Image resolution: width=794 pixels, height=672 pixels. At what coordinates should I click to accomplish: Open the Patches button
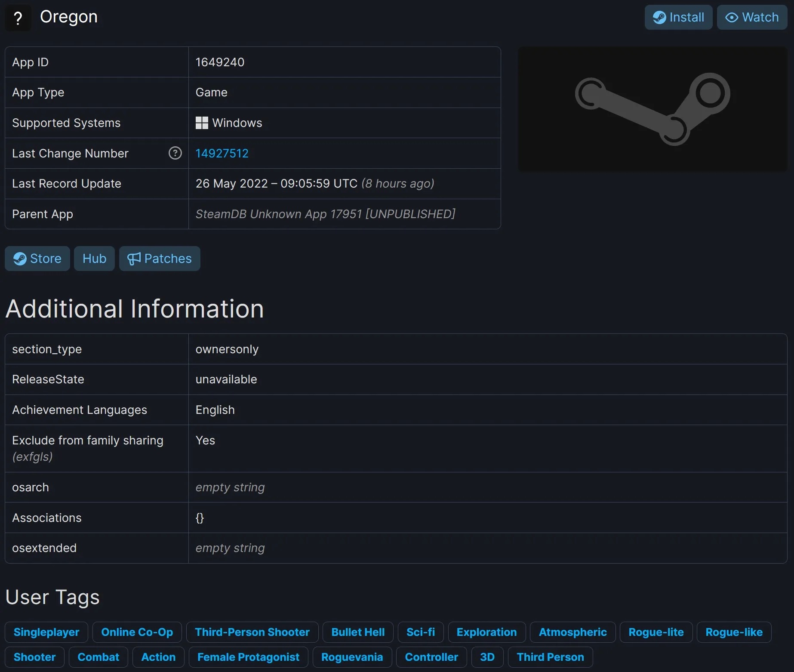(x=160, y=259)
